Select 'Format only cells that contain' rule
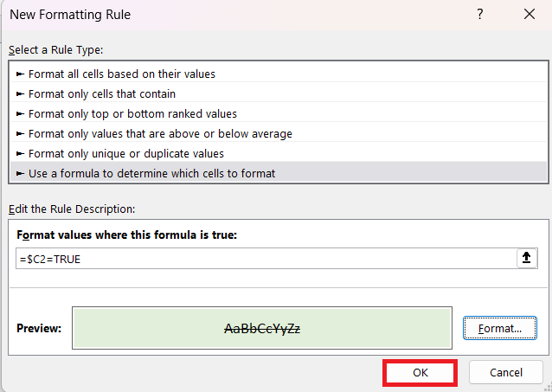Screen dimensions: 552x392 [x=279, y=94]
